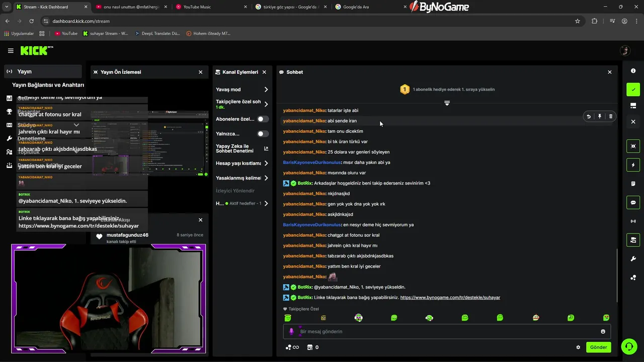Switch to Google'da Ara tab
This screenshot has width=644, height=362.
tap(370, 7)
